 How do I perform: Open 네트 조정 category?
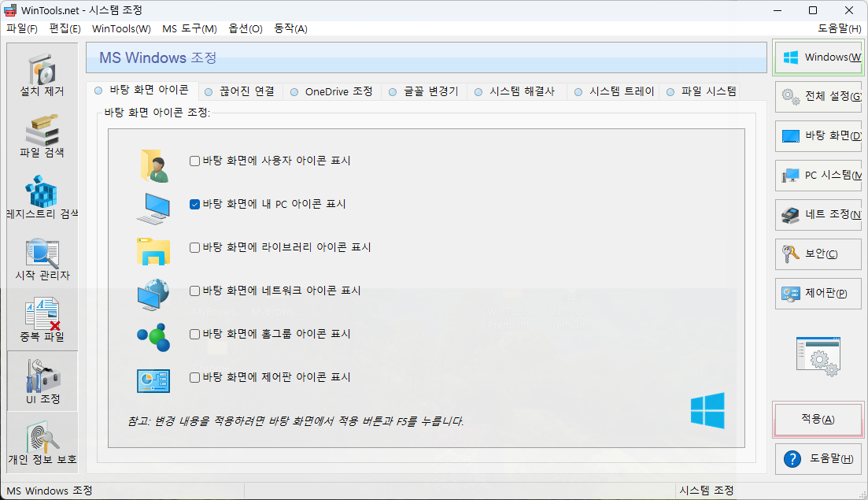(x=818, y=215)
